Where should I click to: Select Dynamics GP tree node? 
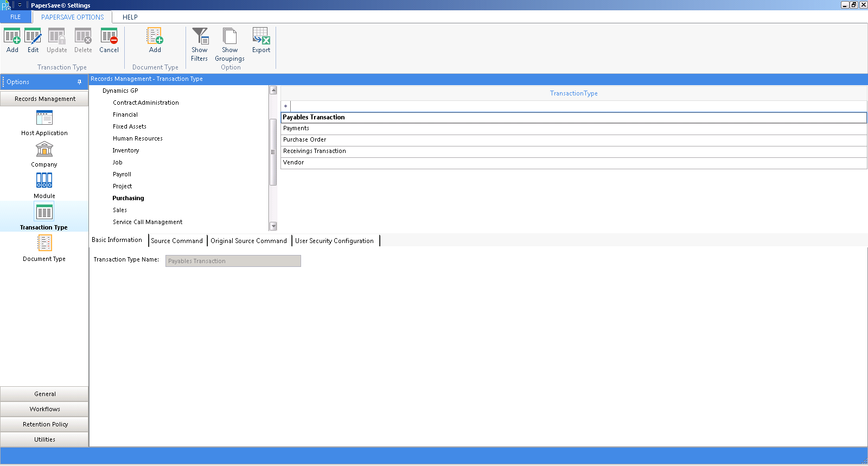click(x=120, y=91)
